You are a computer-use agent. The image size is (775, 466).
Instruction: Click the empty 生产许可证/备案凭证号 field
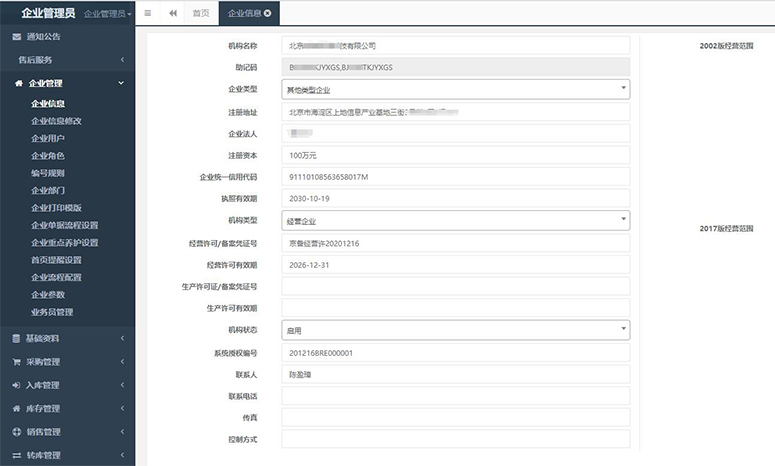click(x=456, y=286)
